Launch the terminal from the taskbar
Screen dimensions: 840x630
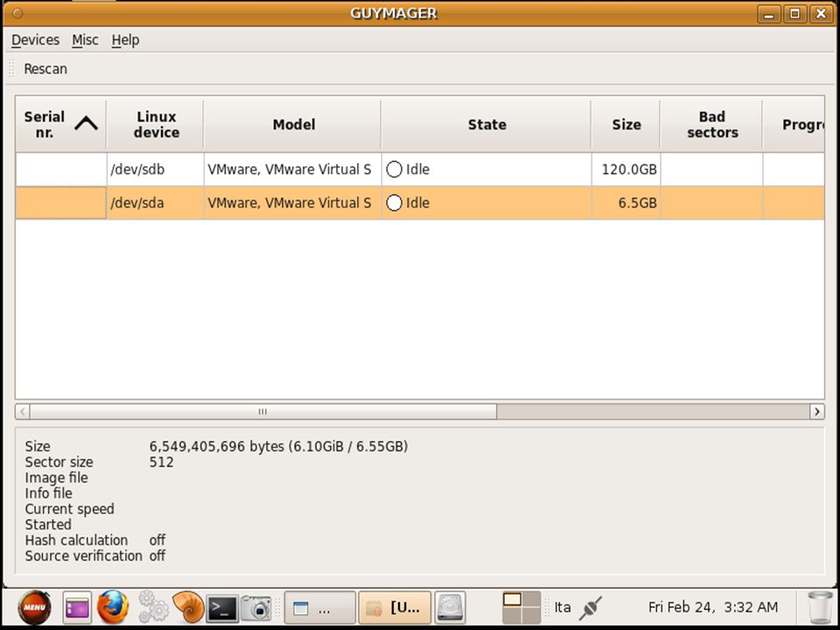pos(222,608)
